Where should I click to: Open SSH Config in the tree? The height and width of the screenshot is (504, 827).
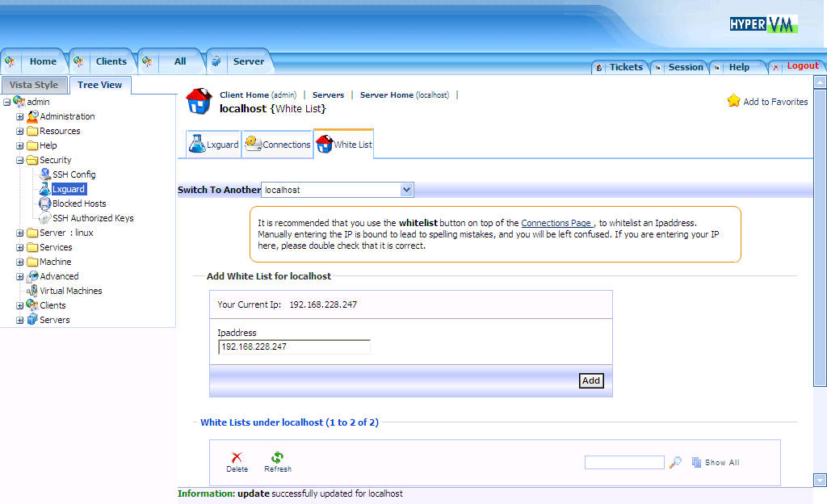73,174
